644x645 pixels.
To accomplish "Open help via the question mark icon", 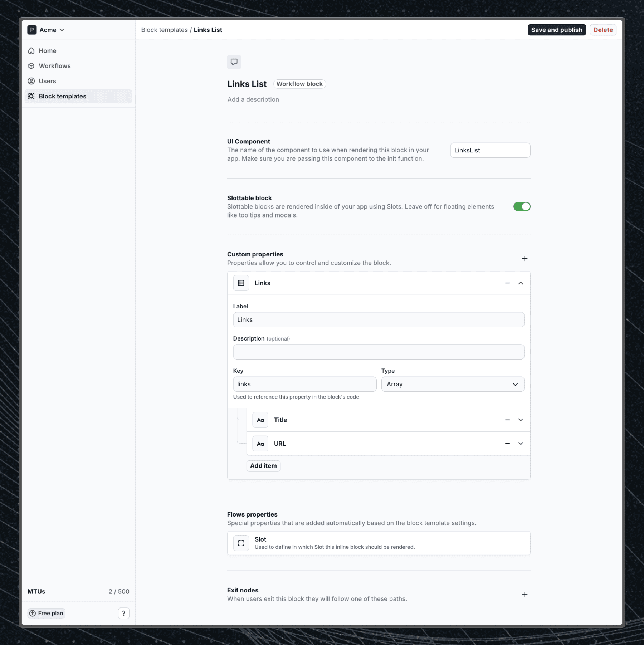I will (124, 613).
